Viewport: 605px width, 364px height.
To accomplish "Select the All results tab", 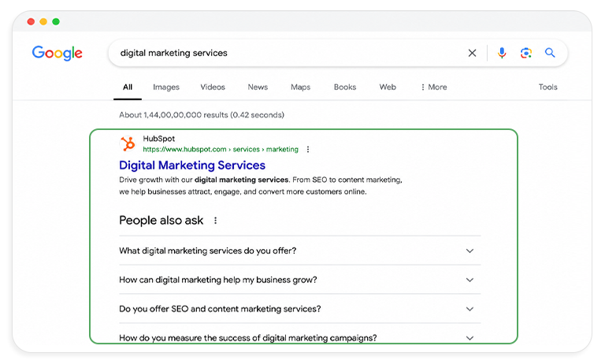I will tap(128, 87).
